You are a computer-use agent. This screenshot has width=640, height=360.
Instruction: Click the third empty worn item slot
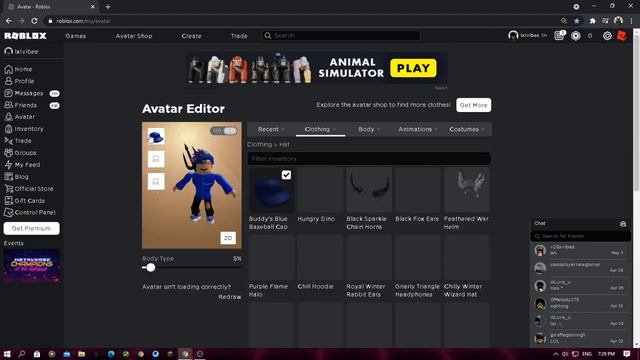click(156, 181)
